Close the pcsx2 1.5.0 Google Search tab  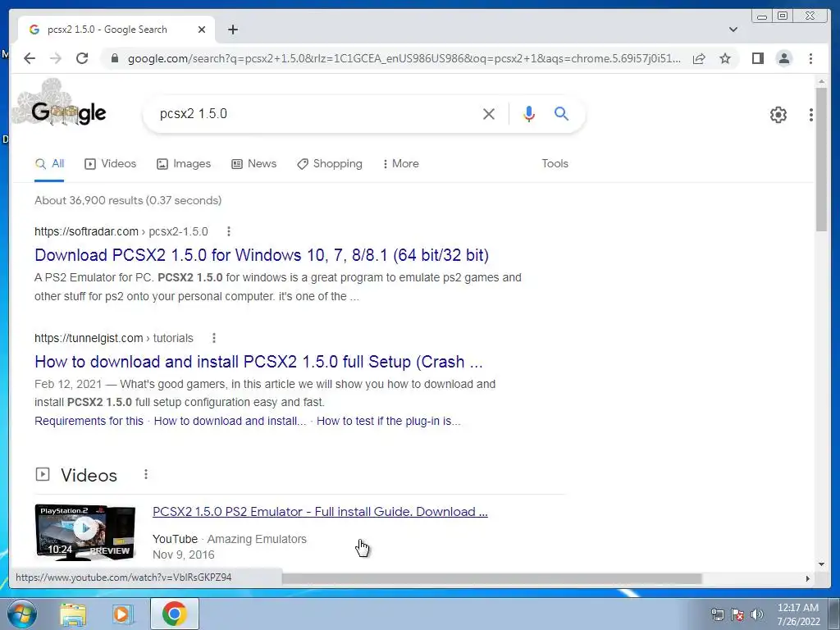point(202,30)
